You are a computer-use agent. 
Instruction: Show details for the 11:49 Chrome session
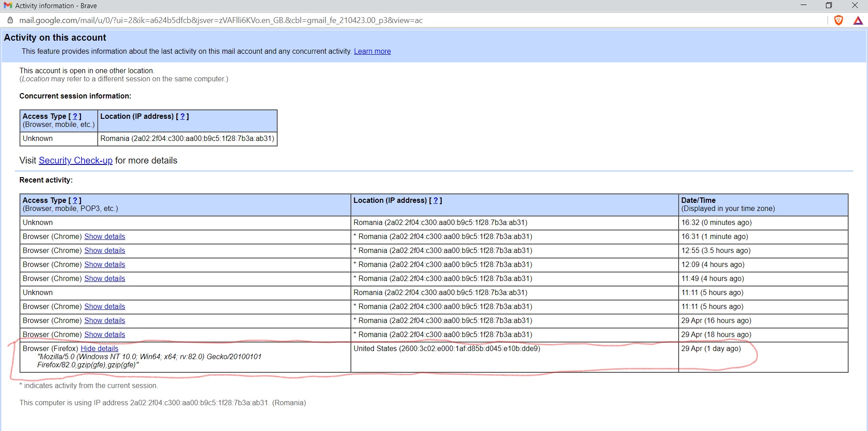click(x=104, y=279)
